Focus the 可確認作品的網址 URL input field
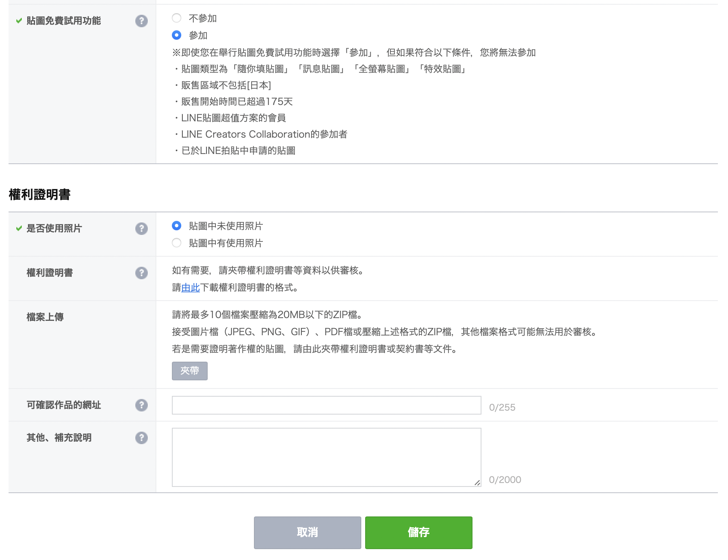Image resolution: width=728 pixels, height=560 pixels. [327, 405]
